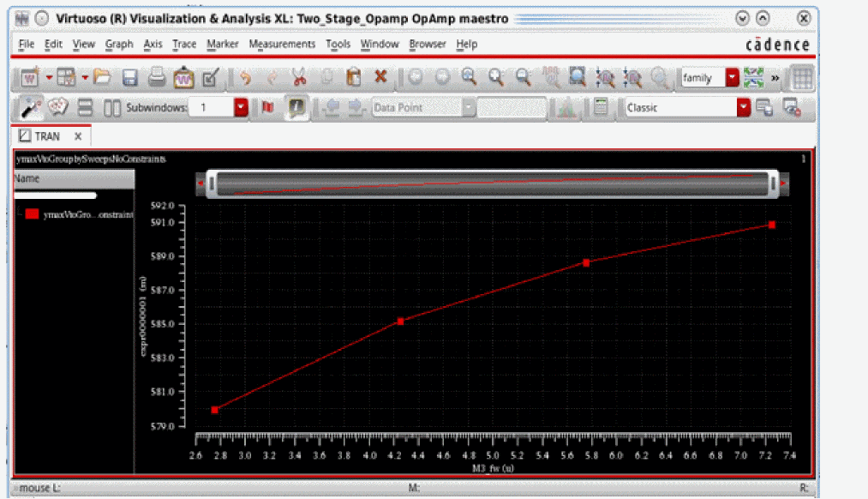Click the Y-axis zoom magnifier icon

click(632, 78)
